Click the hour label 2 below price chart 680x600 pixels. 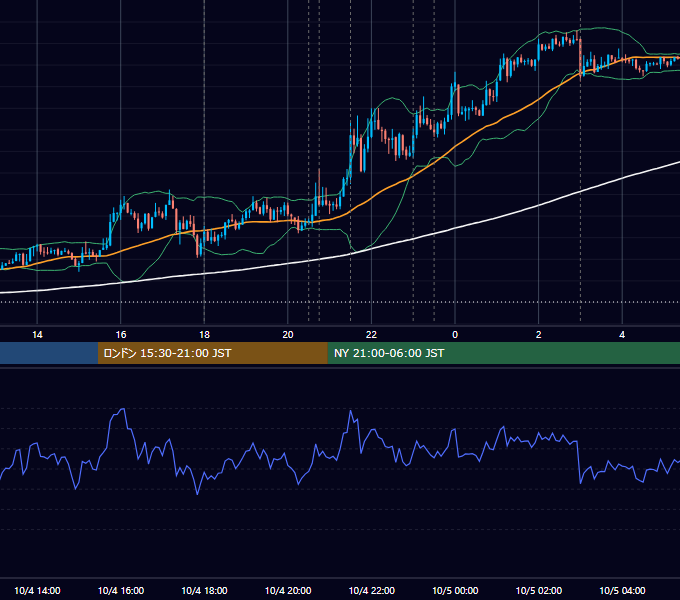pyautogui.click(x=539, y=335)
